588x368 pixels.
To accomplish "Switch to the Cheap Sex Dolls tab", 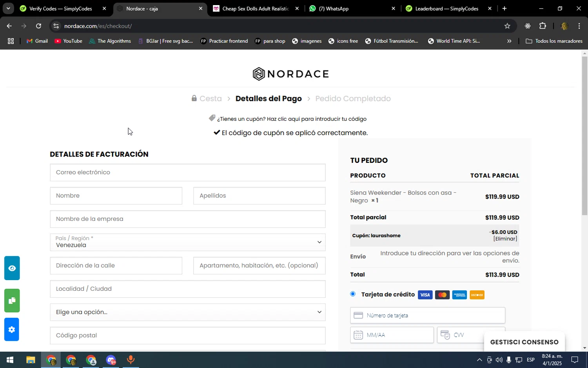I will 256,8.
